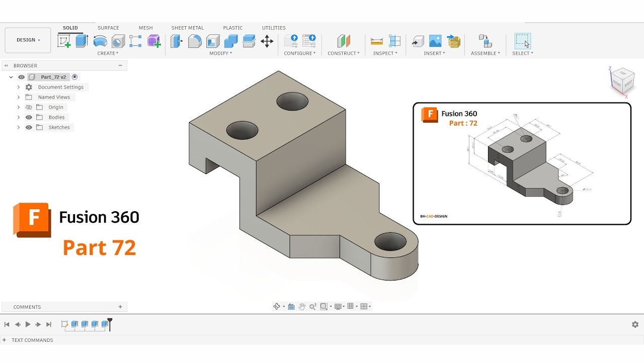Image resolution: width=644 pixels, height=362 pixels.
Task: Select the Fillet tool
Action: click(195, 41)
